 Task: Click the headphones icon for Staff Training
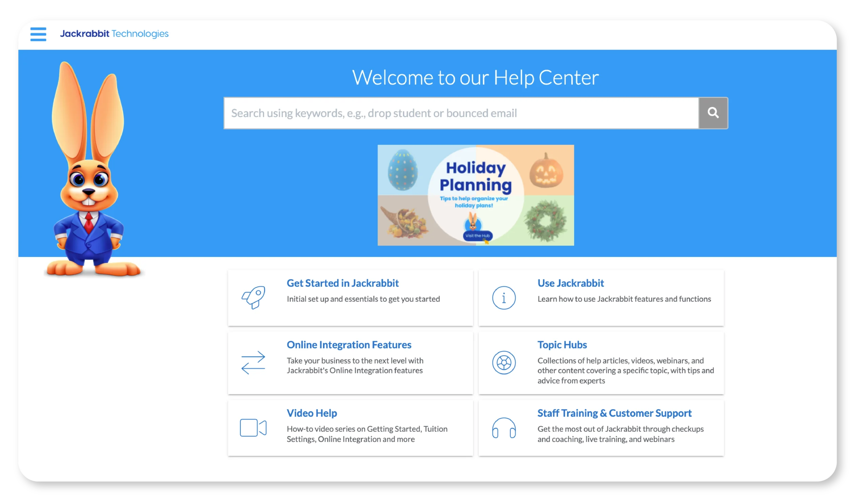(503, 428)
